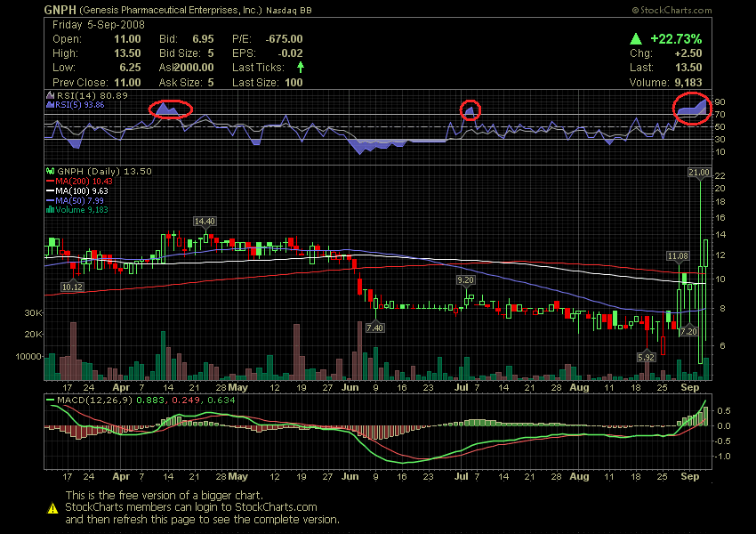Toggle the RSI(5) indicator legend entry
Viewport: 756px width, 534px height.
(71, 105)
